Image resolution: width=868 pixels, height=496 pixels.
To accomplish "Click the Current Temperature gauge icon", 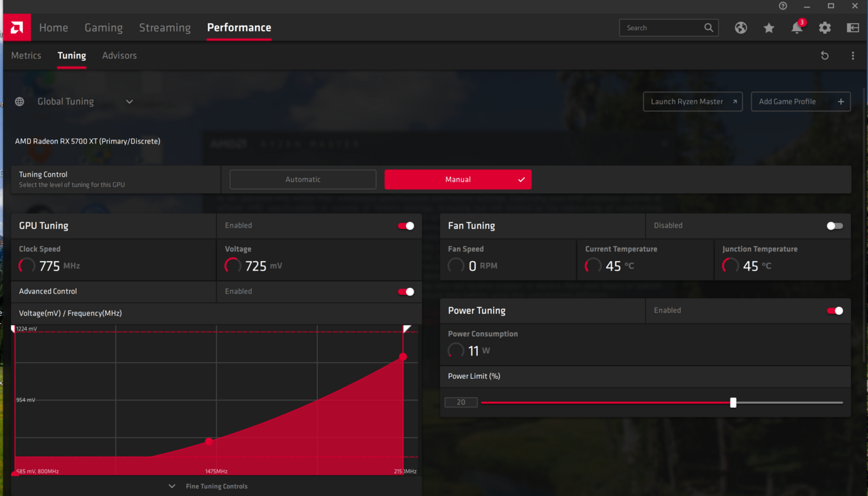I will [x=593, y=266].
